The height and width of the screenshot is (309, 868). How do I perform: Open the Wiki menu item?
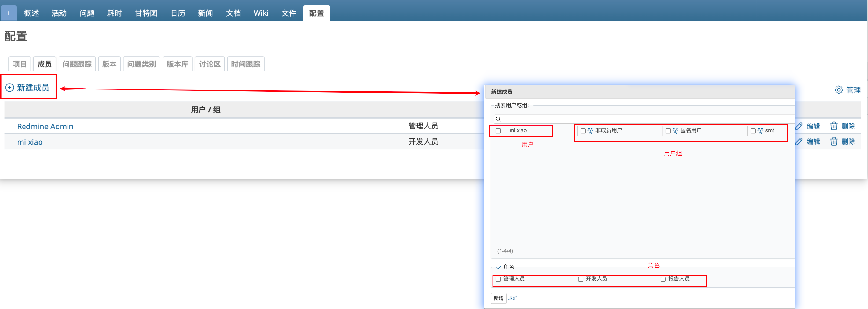click(x=261, y=13)
